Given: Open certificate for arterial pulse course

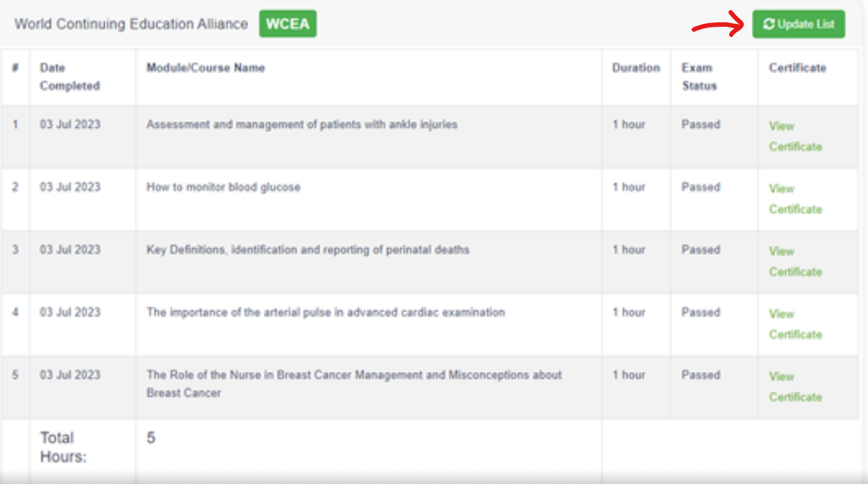Looking at the screenshot, I should (x=795, y=324).
